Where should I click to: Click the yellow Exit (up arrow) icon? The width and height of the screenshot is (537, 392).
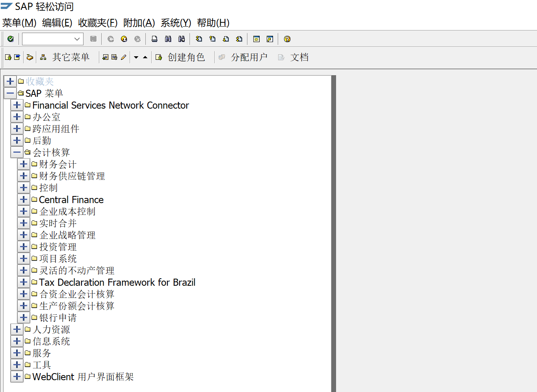point(124,39)
